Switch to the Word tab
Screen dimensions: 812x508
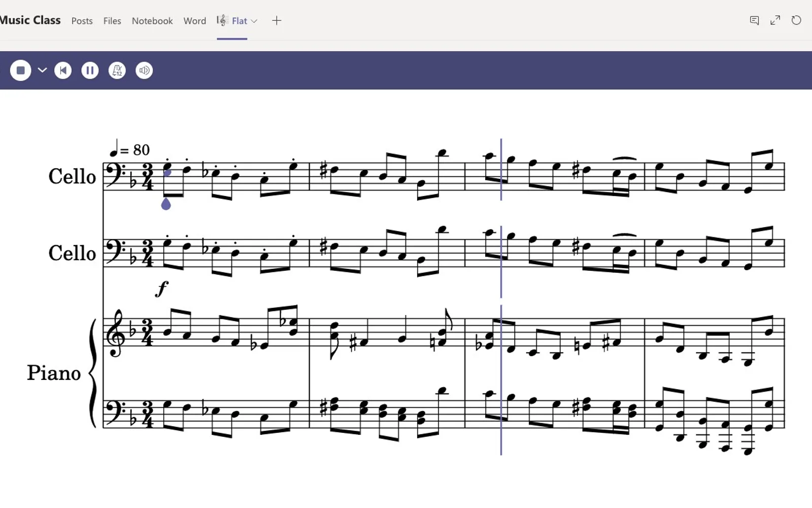[195, 21]
